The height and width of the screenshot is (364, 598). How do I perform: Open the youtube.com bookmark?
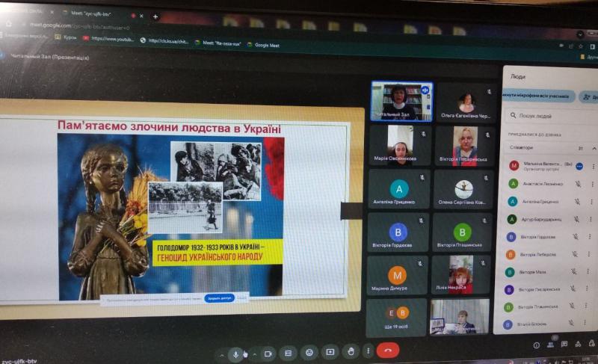[x=108, y=39]
